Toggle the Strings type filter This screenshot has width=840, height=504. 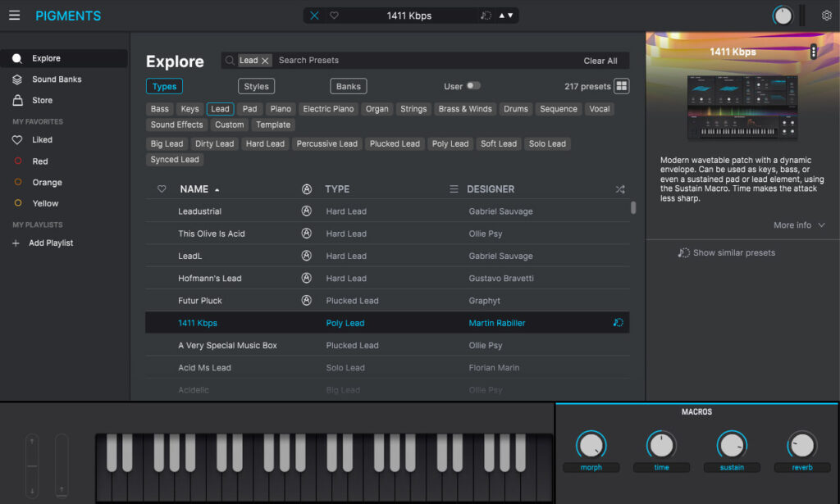click(413, 109)
